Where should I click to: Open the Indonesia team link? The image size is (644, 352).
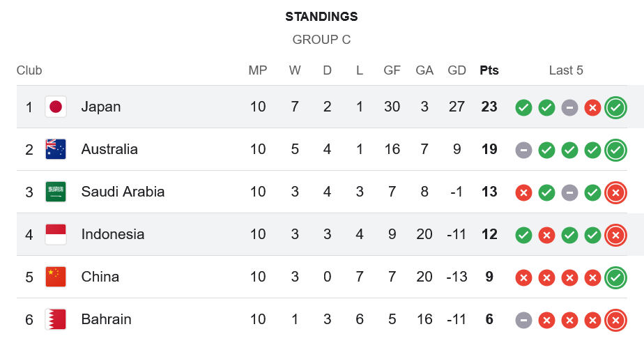113,234
